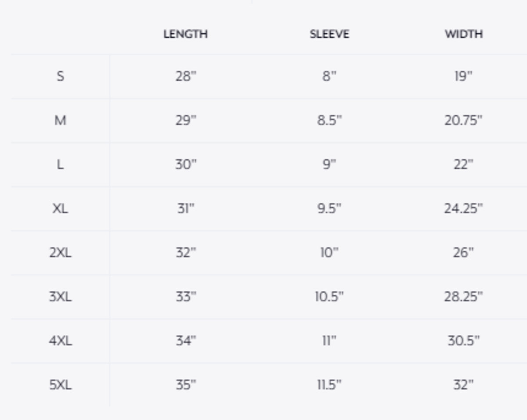The image size is (527, 420).
Task: Select the 30" length for size L
Action: point(186,165)
